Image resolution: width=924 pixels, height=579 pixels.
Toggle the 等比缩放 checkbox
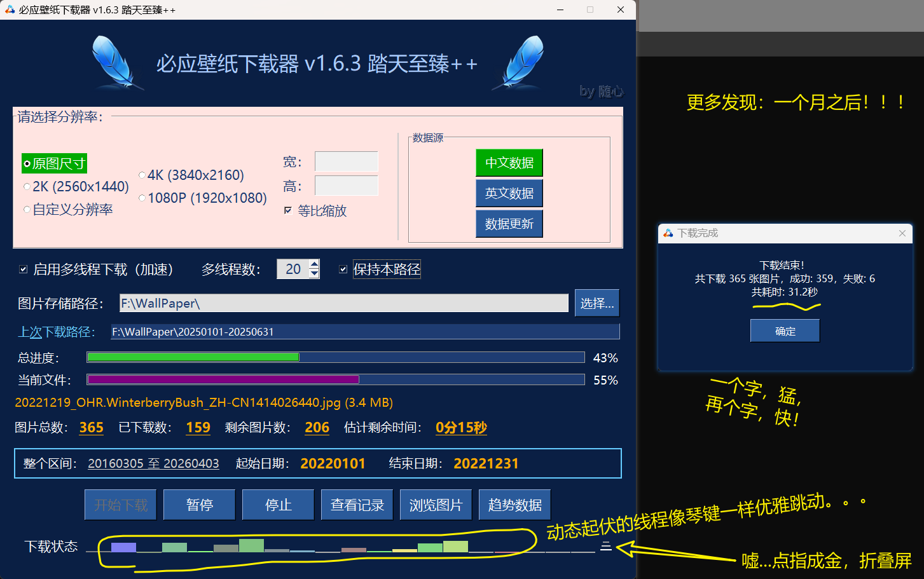coord(288,210)
